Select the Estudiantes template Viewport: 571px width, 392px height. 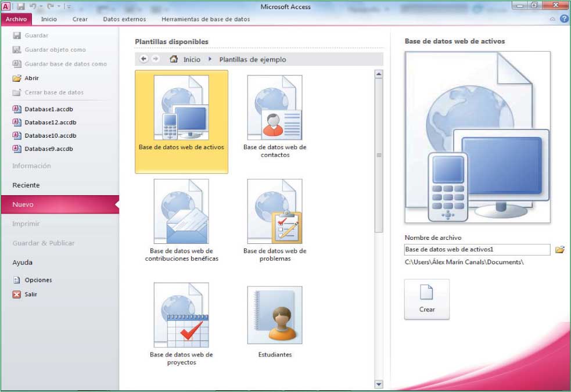point(275,322)
